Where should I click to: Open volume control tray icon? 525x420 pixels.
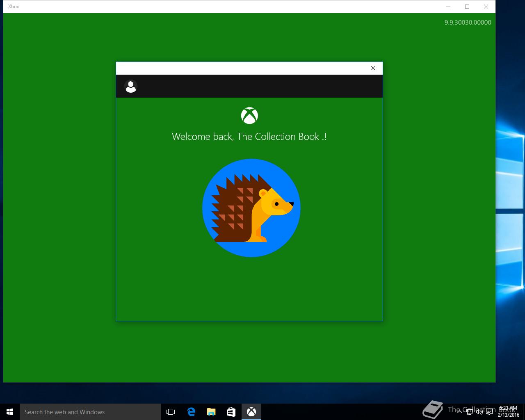click(x=479, y=412)
